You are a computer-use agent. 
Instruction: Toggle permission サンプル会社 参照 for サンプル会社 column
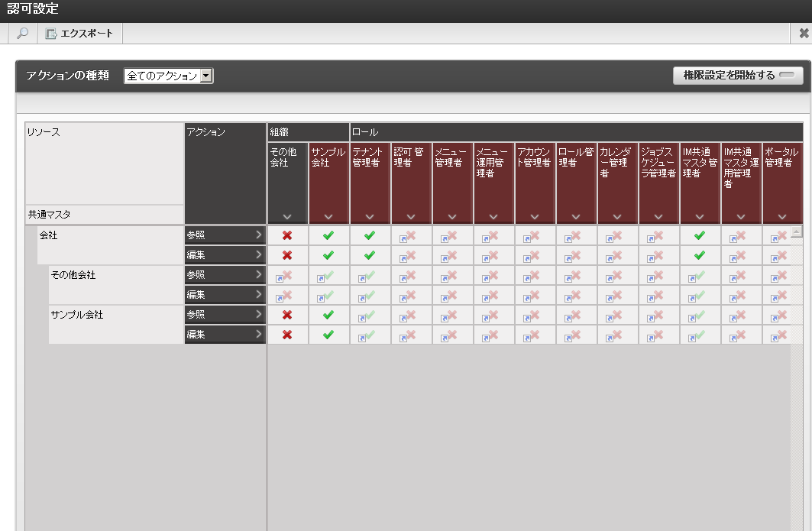(328, 315)
